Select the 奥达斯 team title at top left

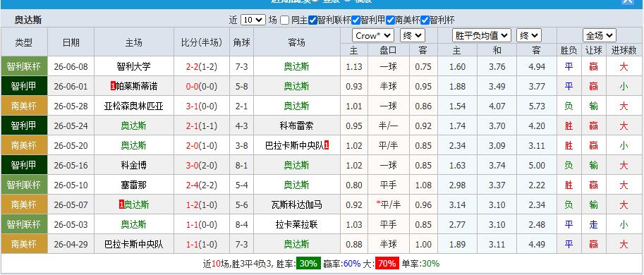[28, 20]
